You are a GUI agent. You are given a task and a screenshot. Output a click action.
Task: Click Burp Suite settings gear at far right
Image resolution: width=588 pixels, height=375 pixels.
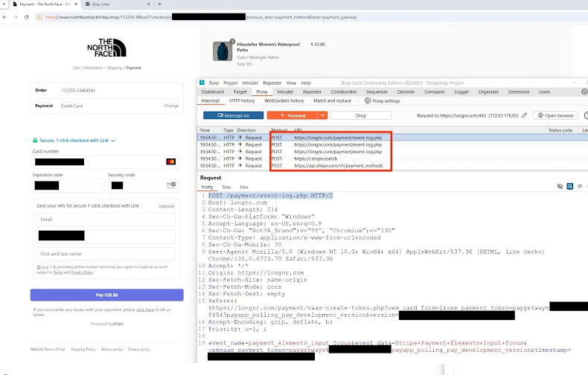point(584,92)
